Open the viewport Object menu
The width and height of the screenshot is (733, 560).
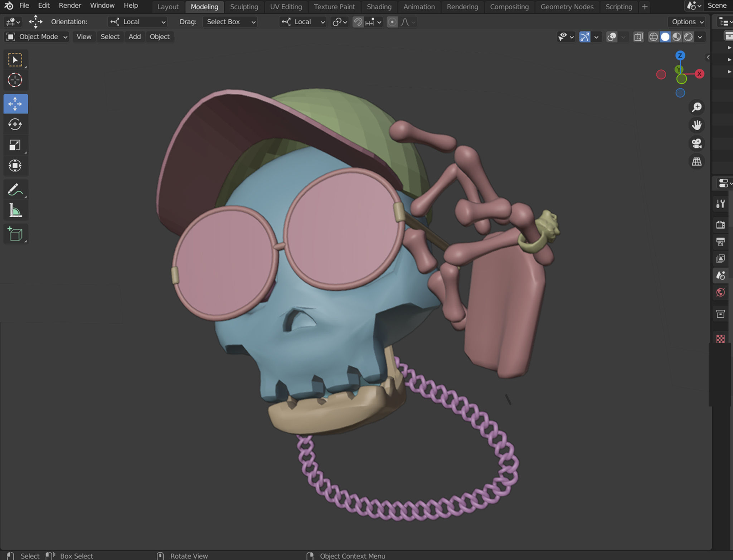[160, 37]
